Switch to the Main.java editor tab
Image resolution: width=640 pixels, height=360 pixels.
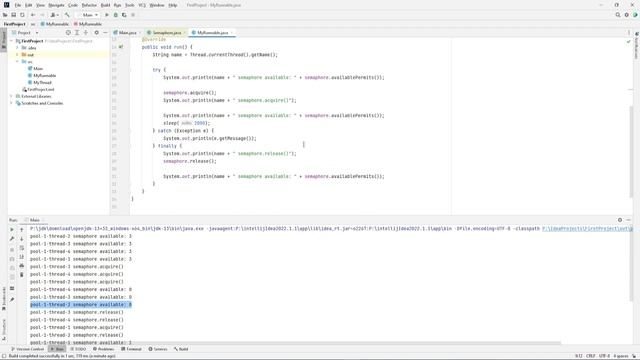point(127,32)
